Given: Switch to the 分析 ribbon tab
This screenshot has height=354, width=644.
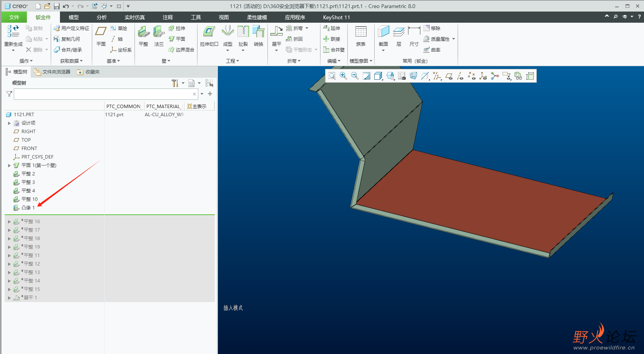Looking at the screenshot, I should click(101, 17).
